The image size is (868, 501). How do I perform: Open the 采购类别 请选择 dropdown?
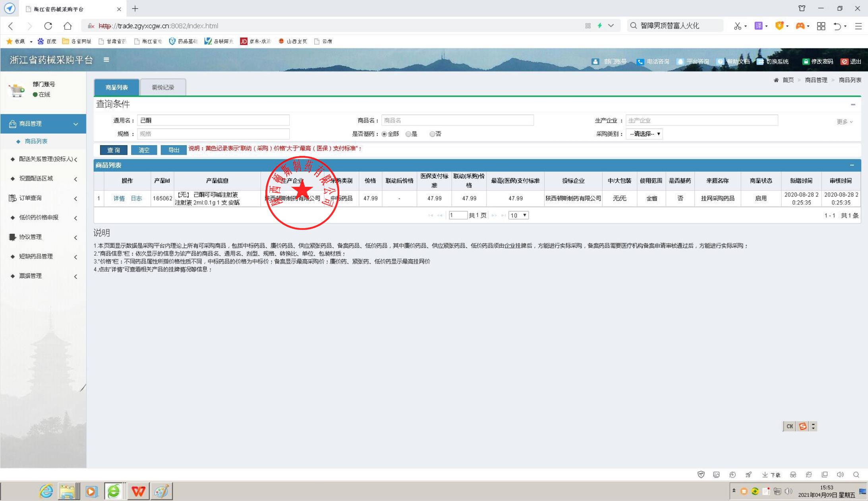coord(644,134)
